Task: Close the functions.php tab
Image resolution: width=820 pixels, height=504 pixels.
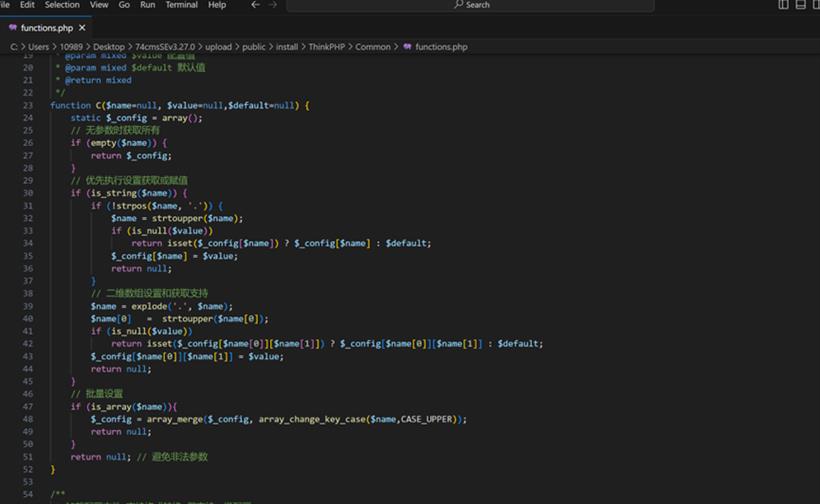Action: point(82,28)
